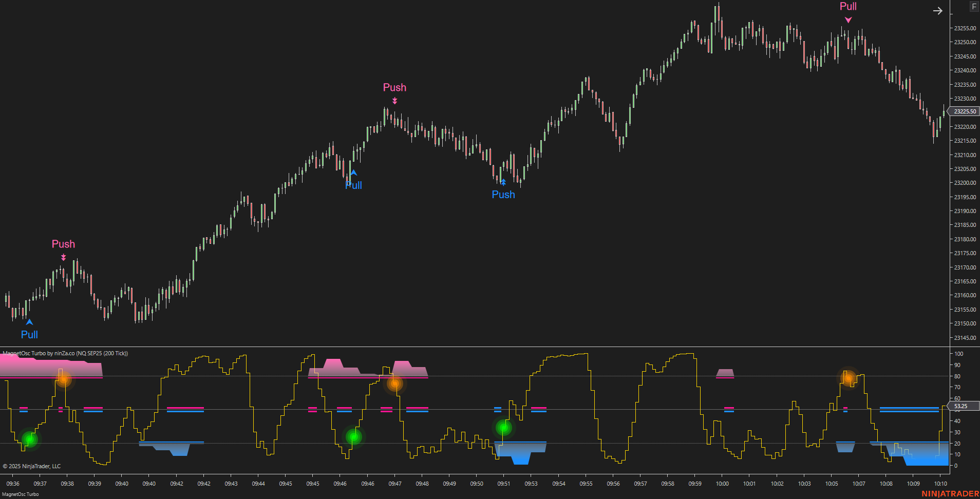The width and height of the screenshot is (980, 499).
Task: Click the orange glow signal near 10:05 in oscillator
Action: point(848,378)
